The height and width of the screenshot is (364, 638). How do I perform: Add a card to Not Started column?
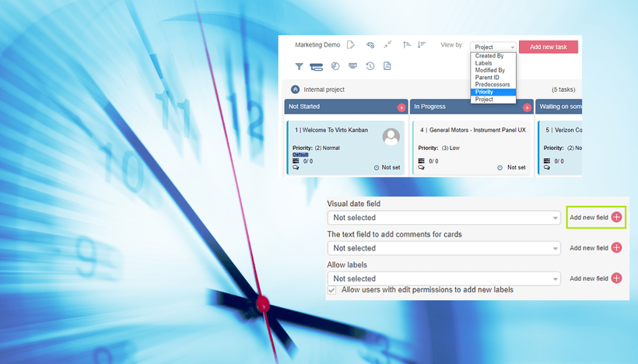(x=401, y=107)
